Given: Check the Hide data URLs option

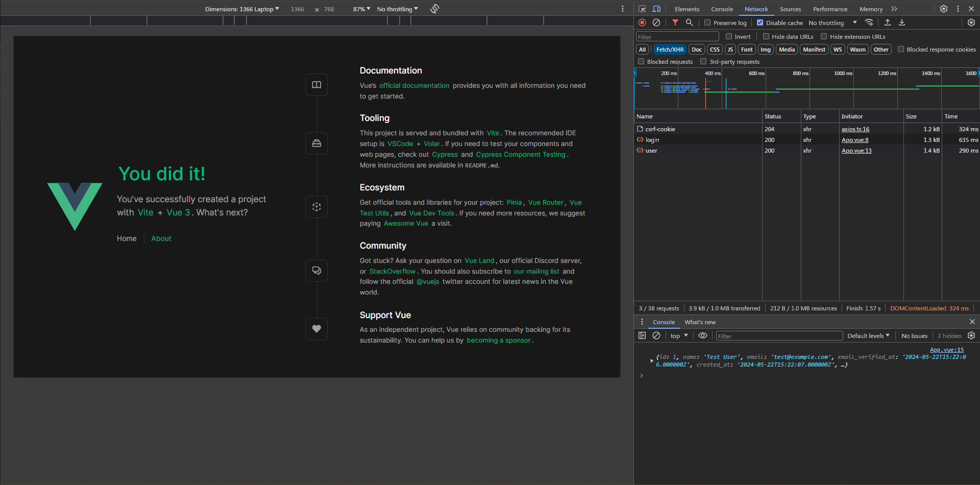Looking at the screenshot, I should click(766, 37).
